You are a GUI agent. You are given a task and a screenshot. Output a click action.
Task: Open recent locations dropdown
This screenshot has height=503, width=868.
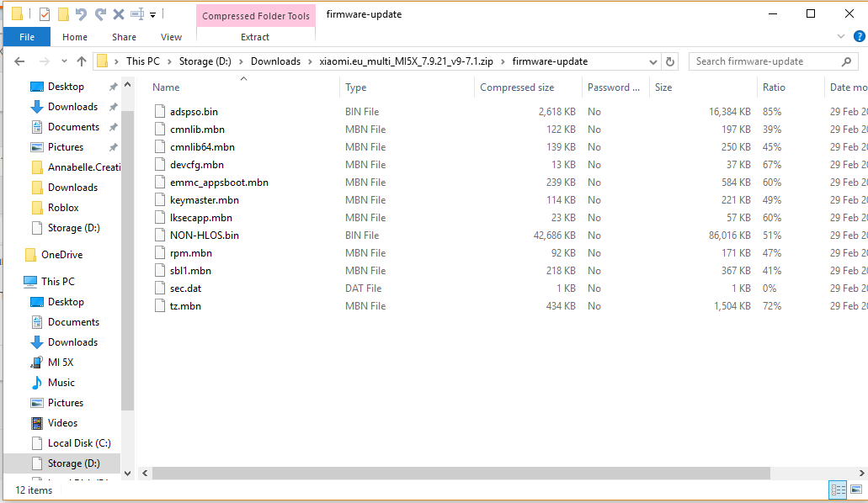[63, 61]
